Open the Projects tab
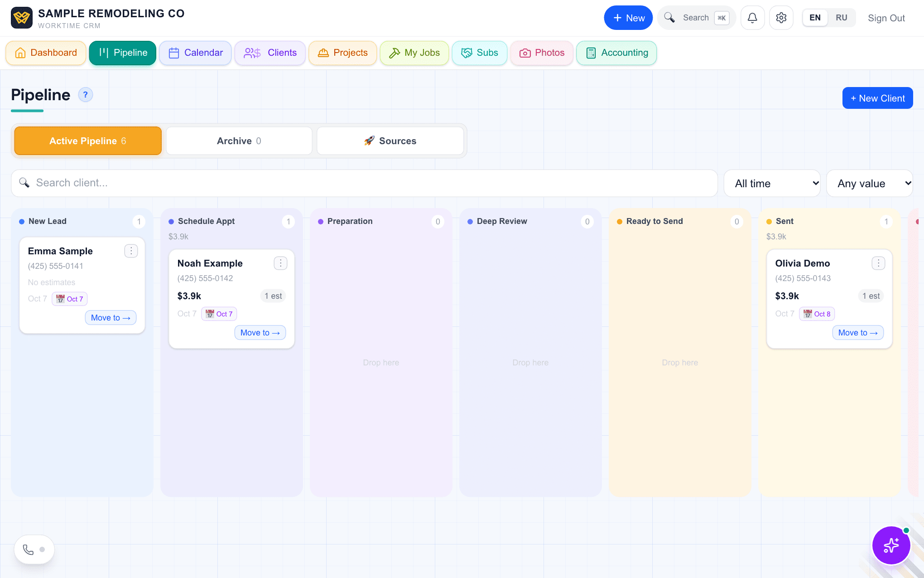Screen dimensions: 924x578 (342, 53)
